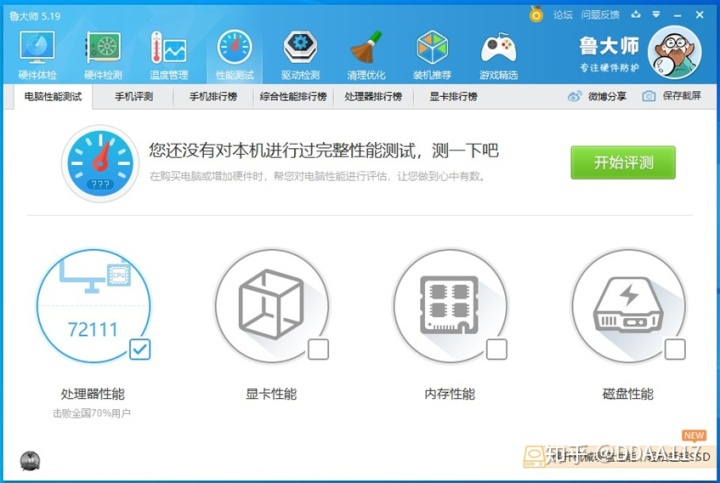Click the 处理器性能 label
Screen dimensions: 720x483
pos(93,393)
